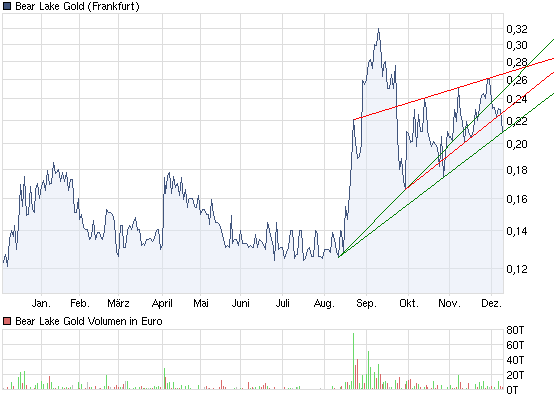554x405 pixels.
Task: Click the 0,20 price axis value
Action: 517,144
